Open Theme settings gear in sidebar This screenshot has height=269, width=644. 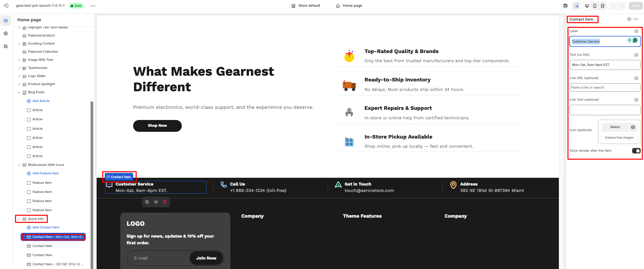(6, 33)
